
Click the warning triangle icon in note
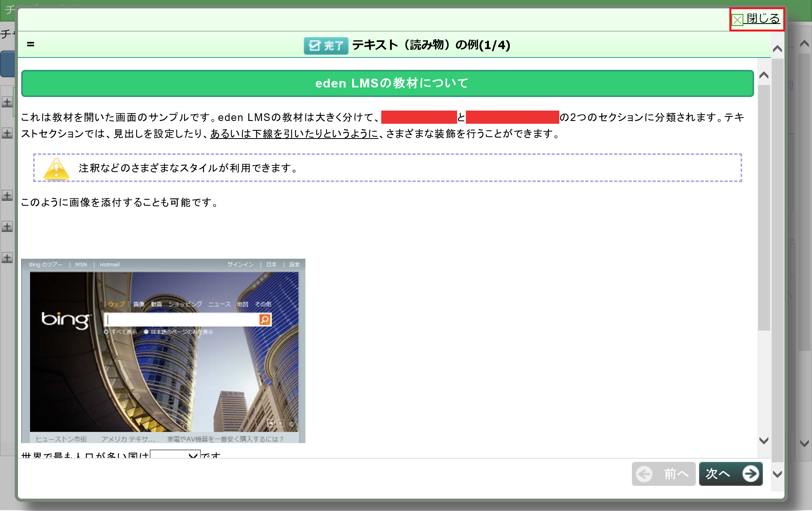pyautogui.click(x=56, y=168)
